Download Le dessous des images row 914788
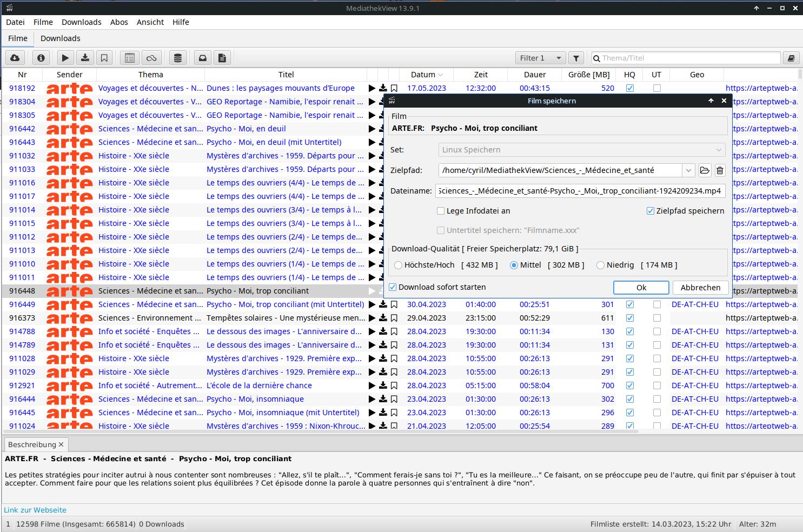 pos(383,331)
